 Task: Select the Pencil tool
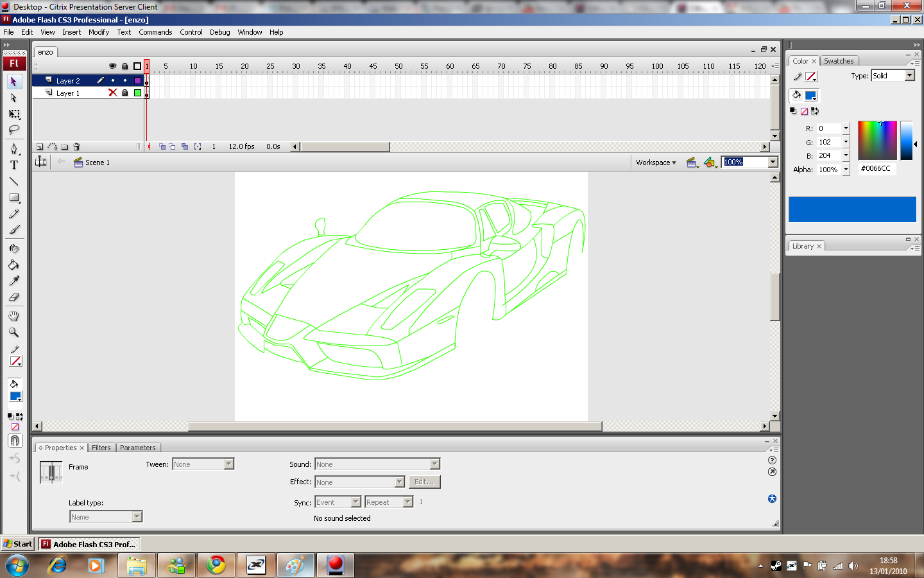pyautogui.click(x=13, y=214)
